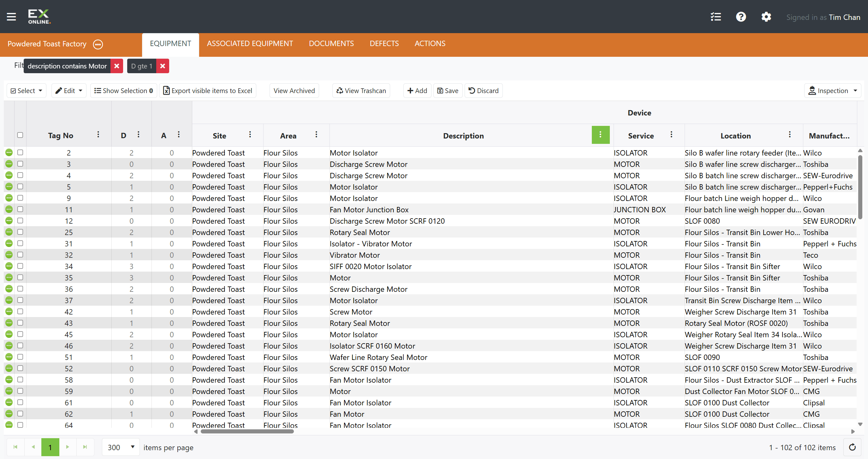
Task: Click the green row menu icon for tag 2
Action: pyautogui.click(x=9, y=153)
